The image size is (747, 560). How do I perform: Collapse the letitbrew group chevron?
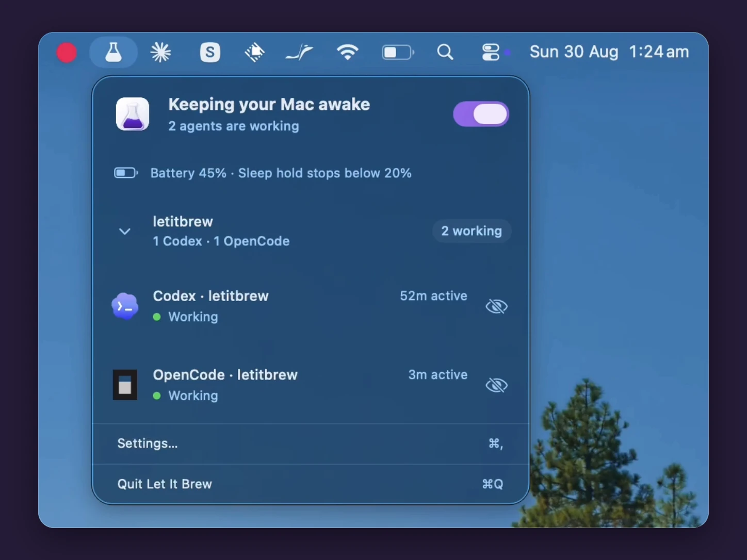(125, 232)
